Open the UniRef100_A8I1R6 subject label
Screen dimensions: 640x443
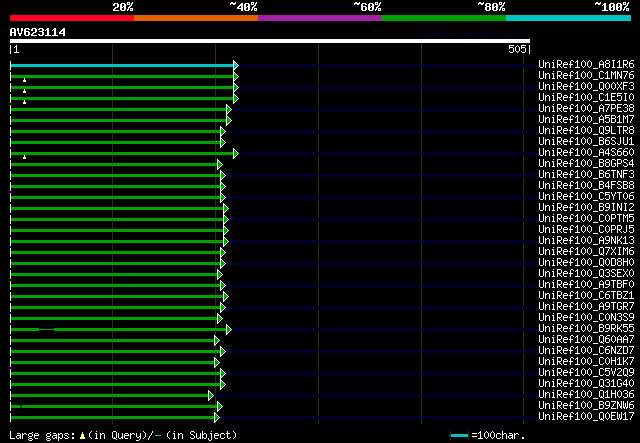tap(586, 65)
